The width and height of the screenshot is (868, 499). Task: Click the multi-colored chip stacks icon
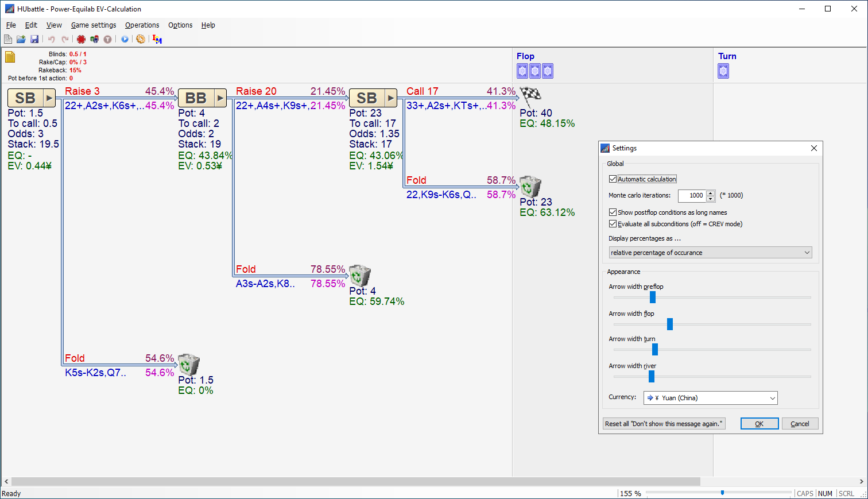(x=94, y=39)
